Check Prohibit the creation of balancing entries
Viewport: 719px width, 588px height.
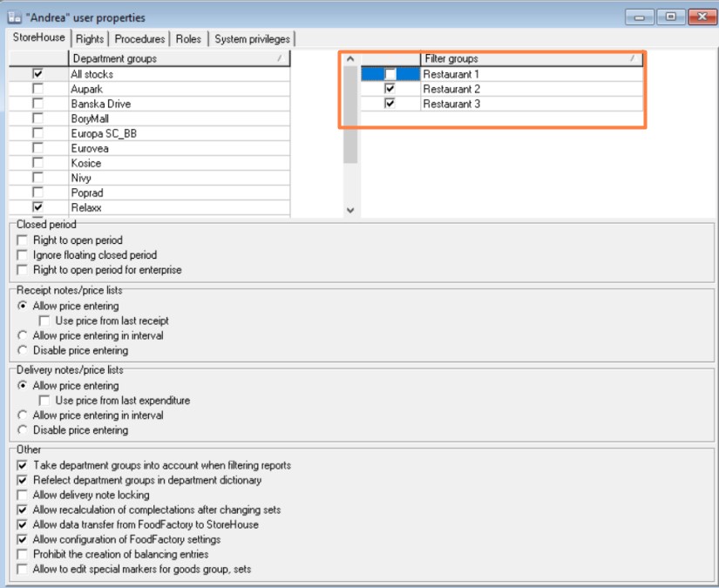pos(23,554)
